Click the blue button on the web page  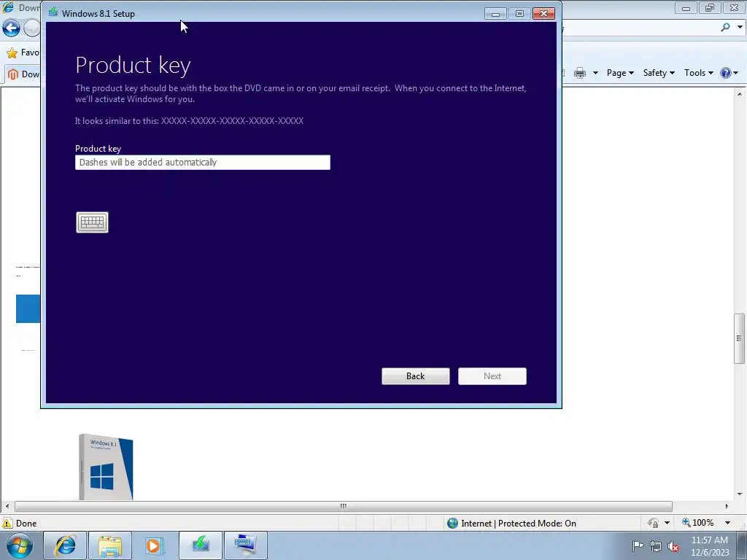click(x=28, y=308)
